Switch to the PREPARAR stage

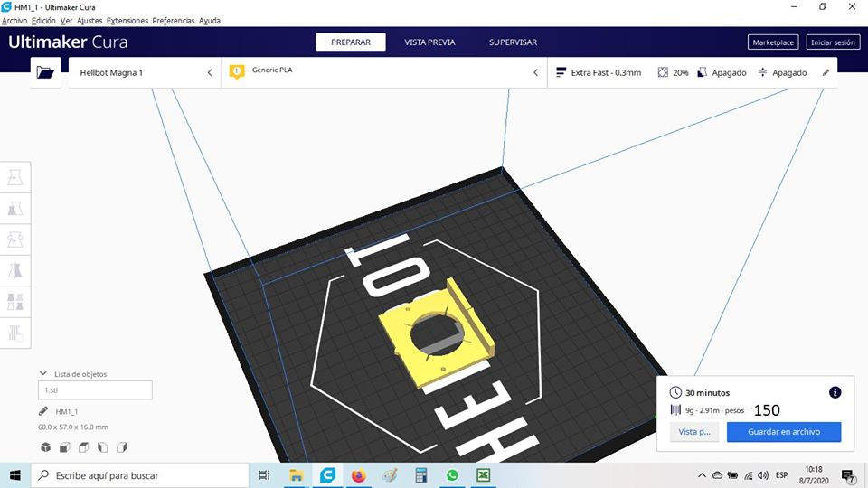tap(351, 42)
